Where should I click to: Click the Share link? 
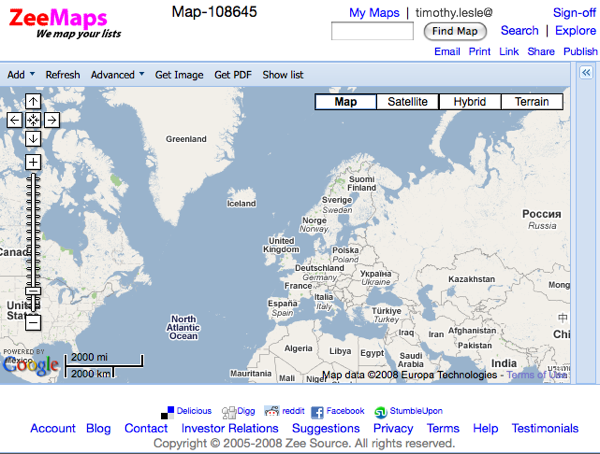coord(541,51)
